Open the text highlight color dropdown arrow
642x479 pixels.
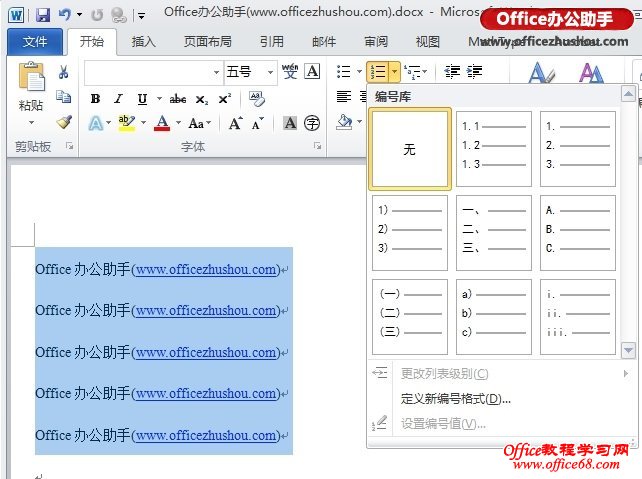point(143,123)
